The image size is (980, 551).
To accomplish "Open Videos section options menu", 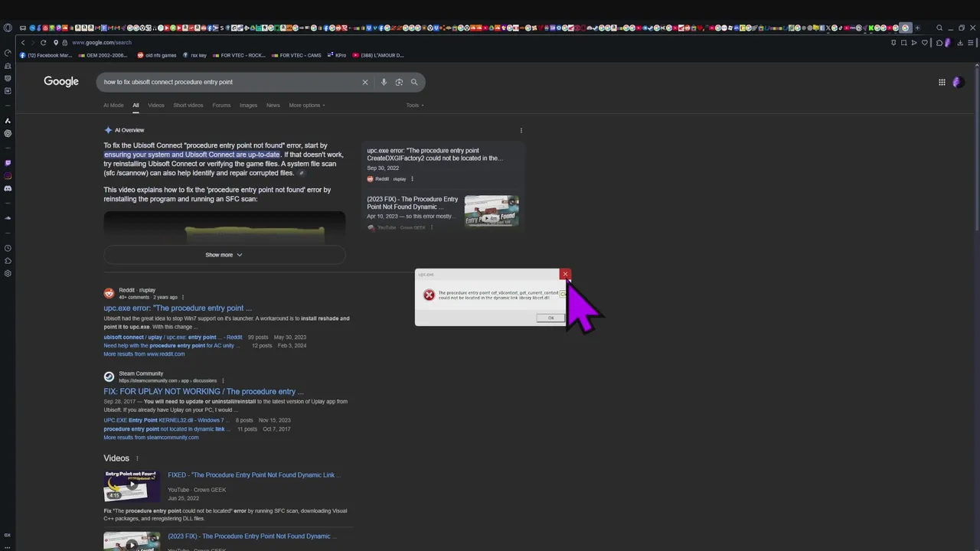I will 137,458.
